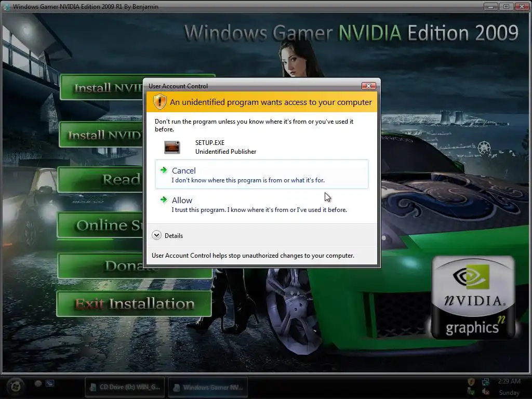Click the security shield tray icon
Viewport: 532px width, 399px height.
471,382
